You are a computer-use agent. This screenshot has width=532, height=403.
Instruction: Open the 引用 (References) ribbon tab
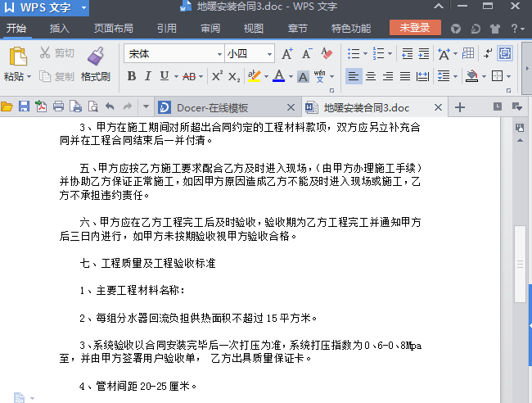[167, 28]
